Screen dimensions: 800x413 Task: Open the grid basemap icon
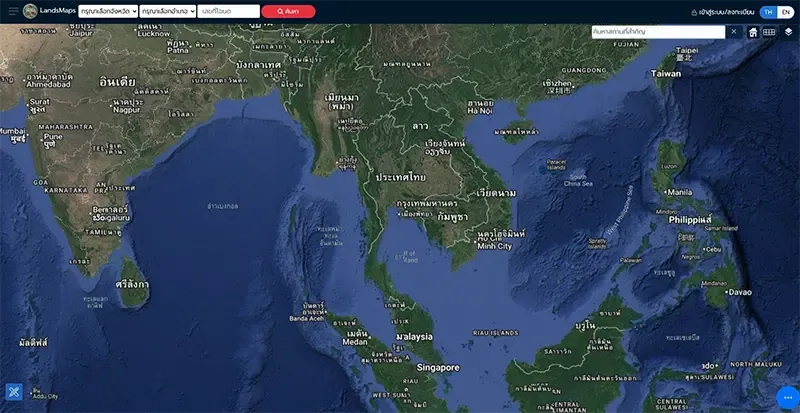point(769,32)
